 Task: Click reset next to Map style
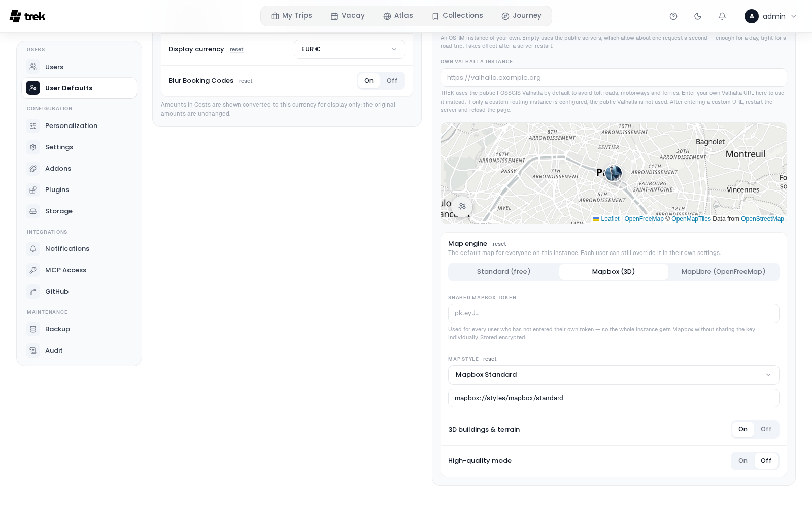pos(490,359)
